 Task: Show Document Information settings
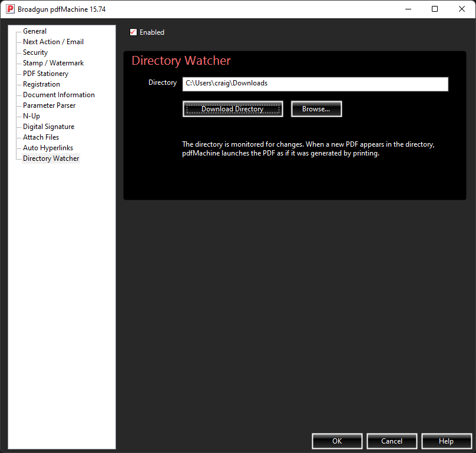point(58,95)
